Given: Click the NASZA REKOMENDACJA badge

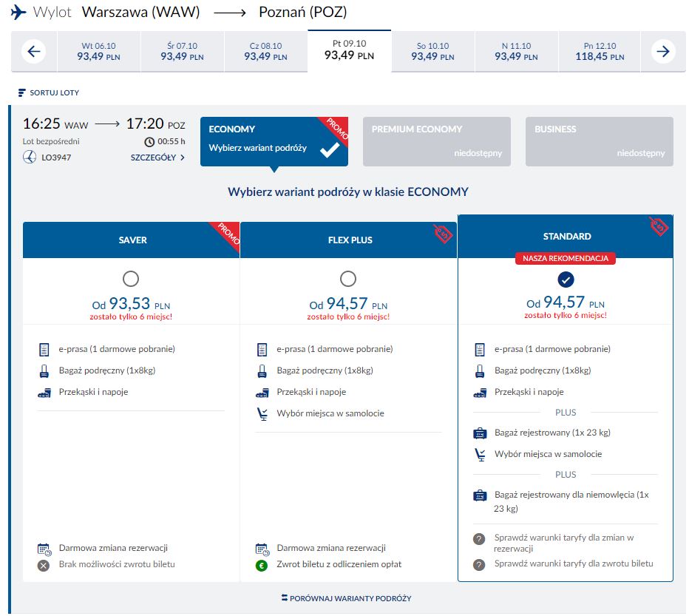Looking at the screenshot, I should point(566,258).
